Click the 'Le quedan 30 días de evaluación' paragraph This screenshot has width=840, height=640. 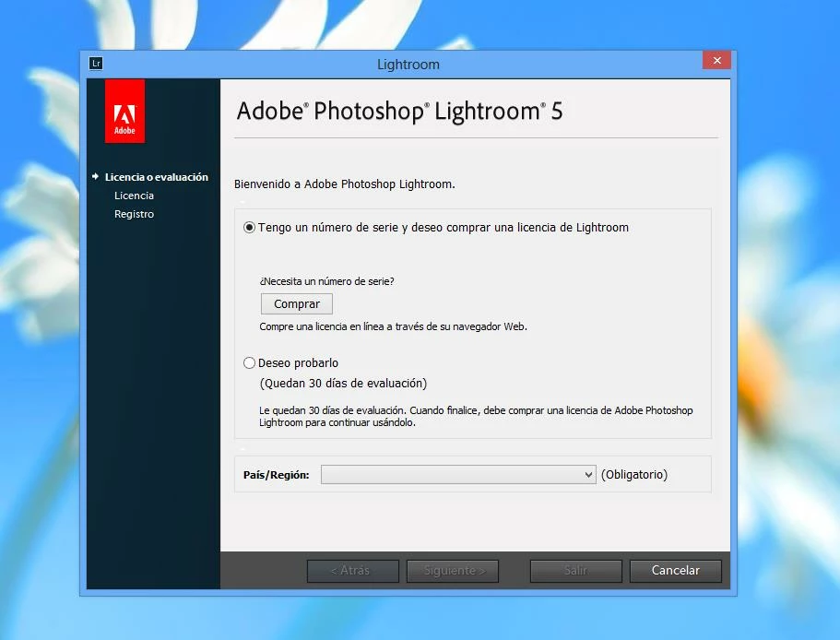pyautogui.click(x=476, y=416)
